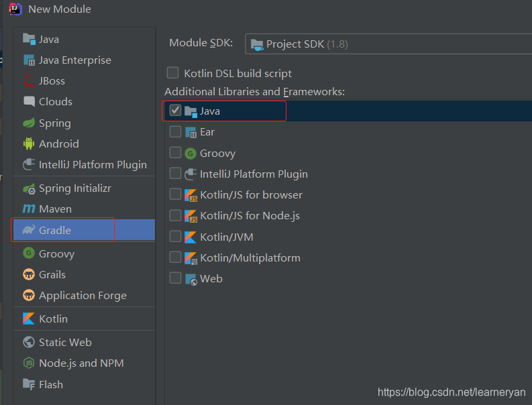Select the Flash label
Viewport: 532px width, 405px height.
point(51,385)
